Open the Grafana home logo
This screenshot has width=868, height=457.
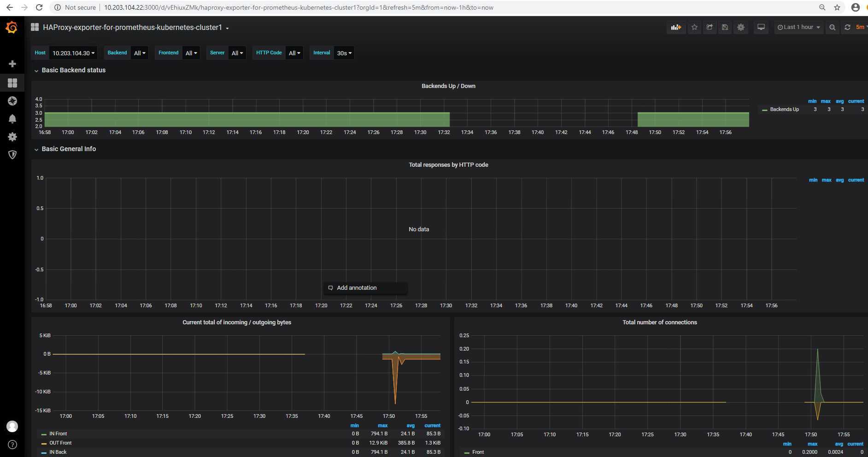click(12, 28)
